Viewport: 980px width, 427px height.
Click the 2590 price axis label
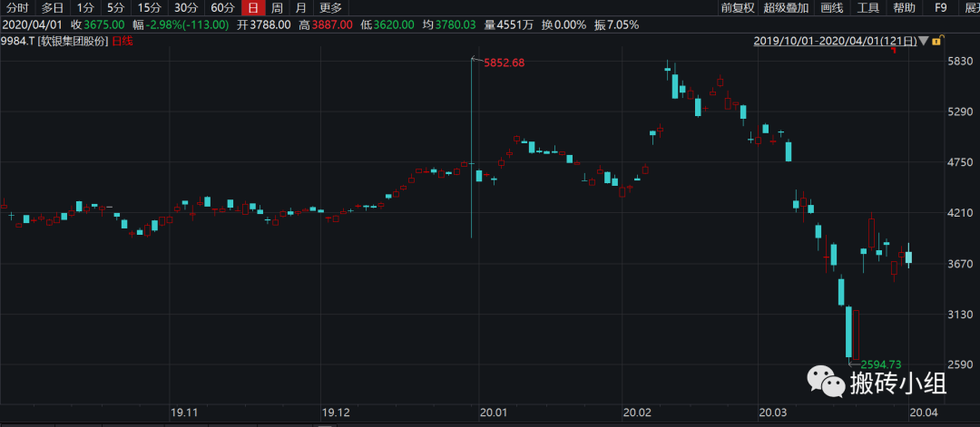(x=962, y=364)
